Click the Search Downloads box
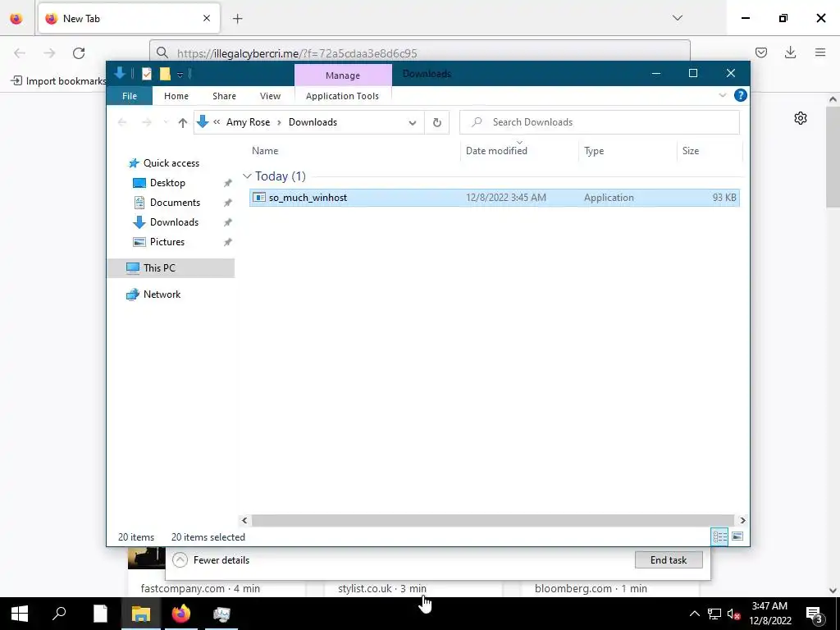 coord(600,122)
